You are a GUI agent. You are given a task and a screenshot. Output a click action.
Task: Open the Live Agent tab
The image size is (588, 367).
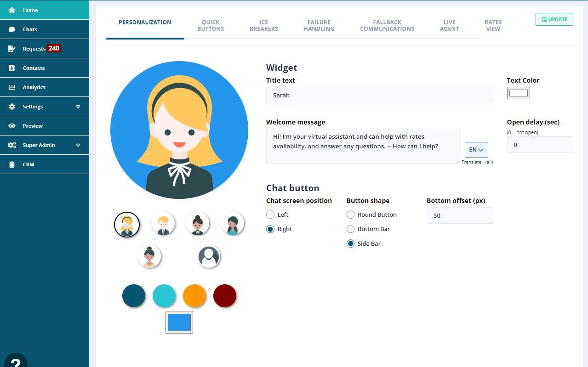point(449,25)
